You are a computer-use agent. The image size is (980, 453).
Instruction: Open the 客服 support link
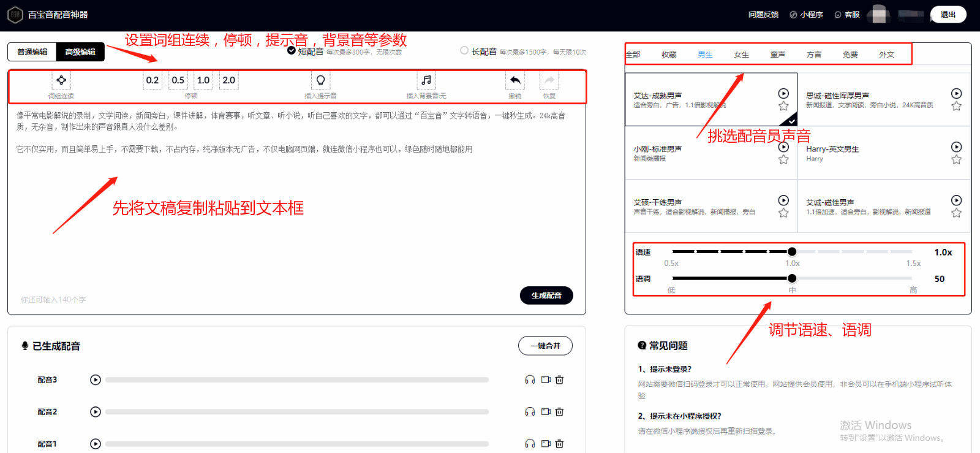pos(847,15)
